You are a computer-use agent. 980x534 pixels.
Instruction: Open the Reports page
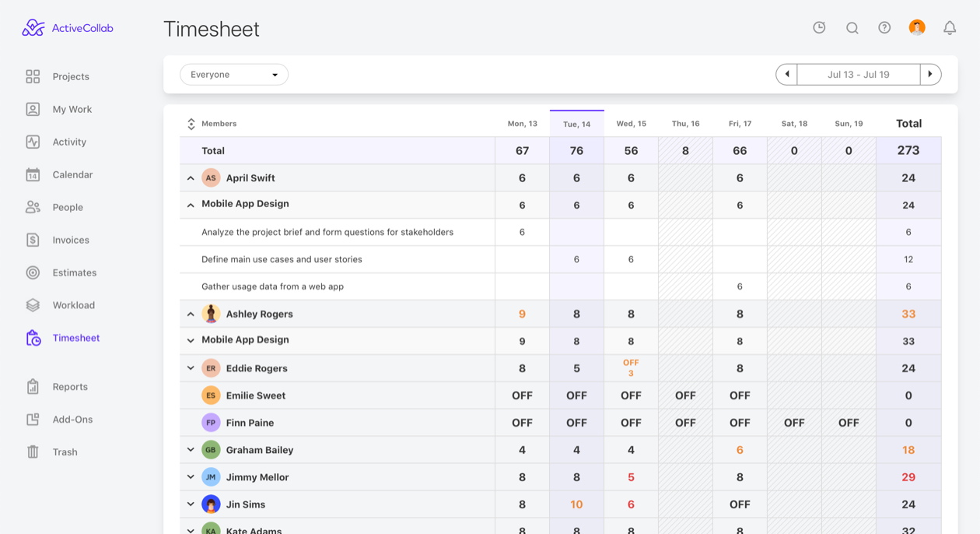tap(70, 387)
